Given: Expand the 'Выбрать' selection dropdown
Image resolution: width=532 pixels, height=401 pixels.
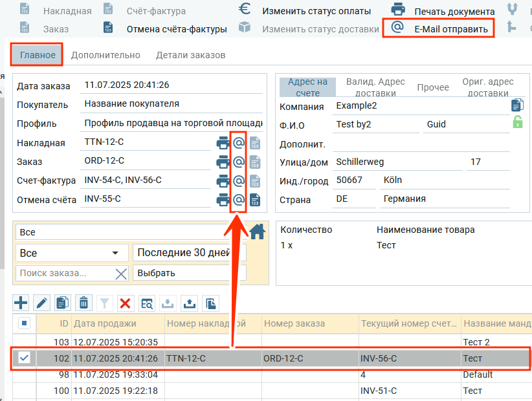Looking at the screenshot, I should 189,273.
